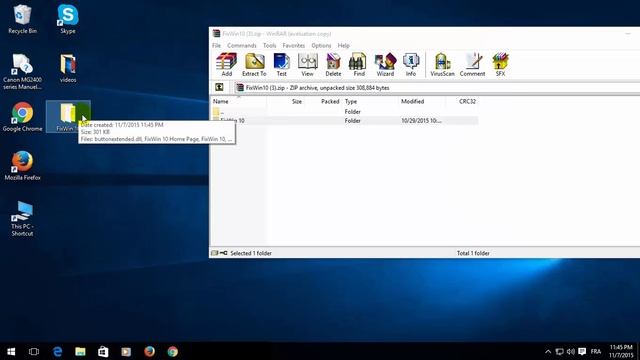
Task: Open the Commands menu
Action: coord(242,45)
